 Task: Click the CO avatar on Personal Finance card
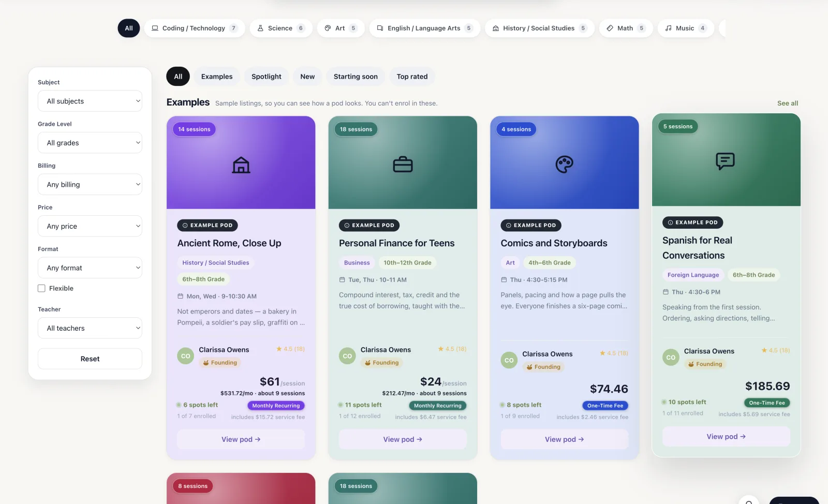pyautogui.click(x=347, y=356)
